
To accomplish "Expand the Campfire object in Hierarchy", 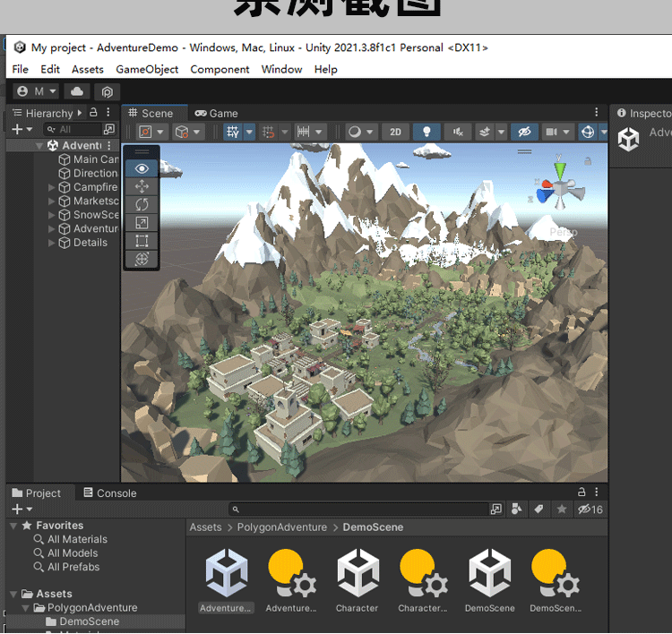I will coord(52,187).
